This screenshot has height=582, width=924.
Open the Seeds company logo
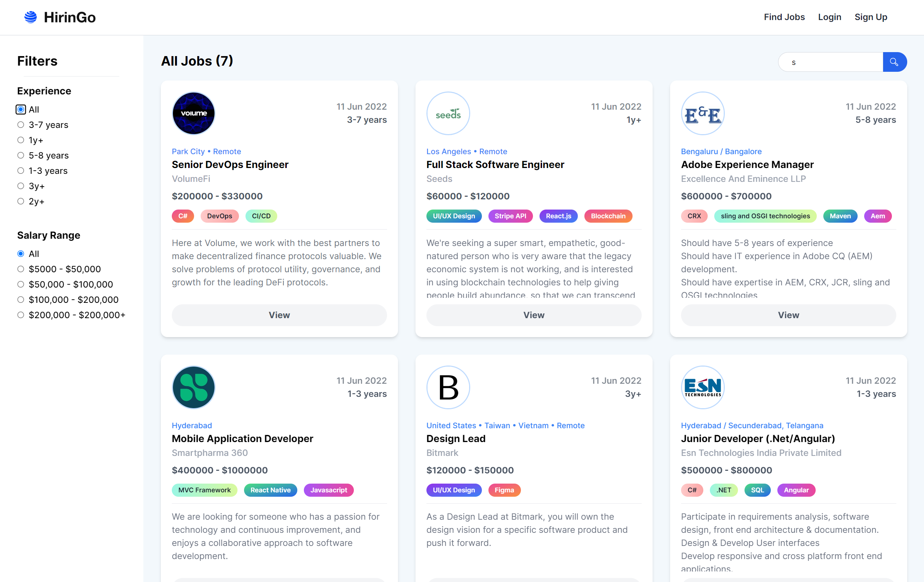pos(448,113)
